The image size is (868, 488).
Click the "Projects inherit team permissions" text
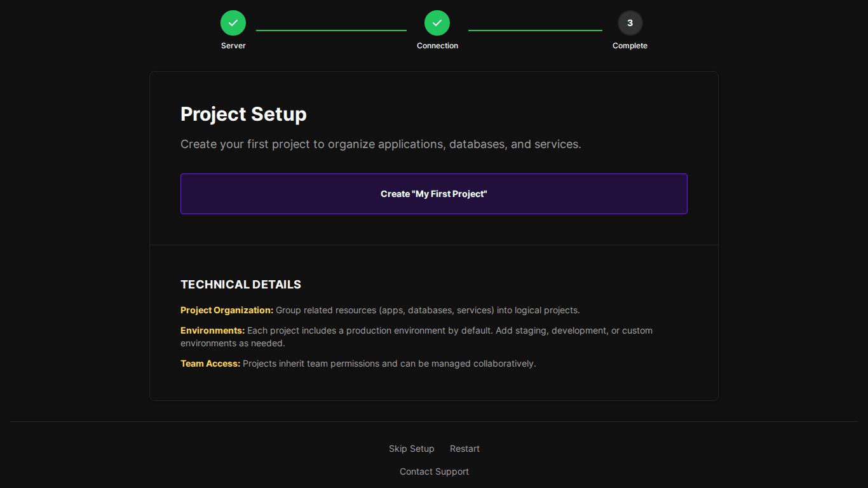(x=389, y=364)
